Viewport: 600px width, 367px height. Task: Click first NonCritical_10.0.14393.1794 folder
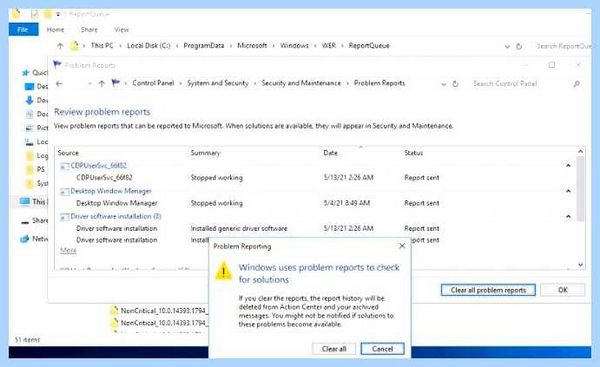point(158,310)
